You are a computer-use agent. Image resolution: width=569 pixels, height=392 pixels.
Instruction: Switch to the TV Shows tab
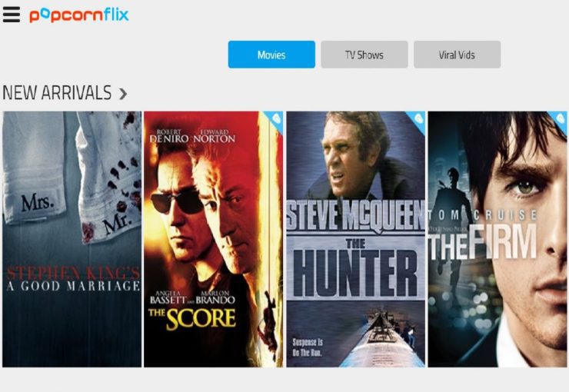364,55
